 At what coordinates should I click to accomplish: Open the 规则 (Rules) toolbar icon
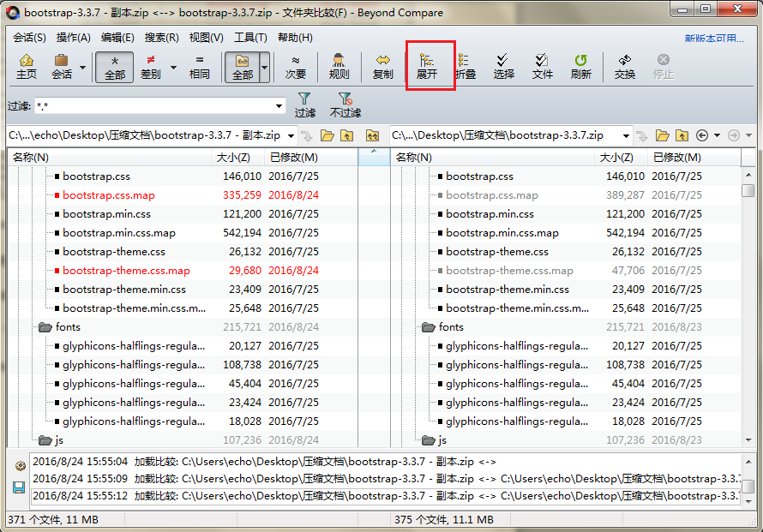(339, 66)
